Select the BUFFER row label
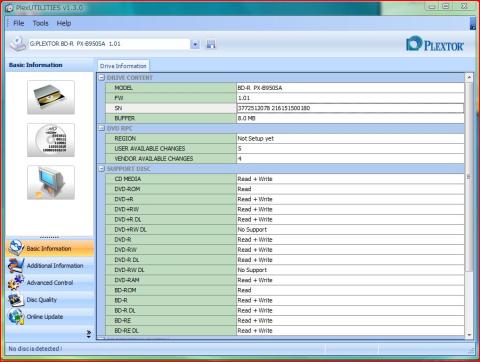Image resolution: width=480 pixels, height=362 pixels. pyautogui.click(x=171, y=118)
